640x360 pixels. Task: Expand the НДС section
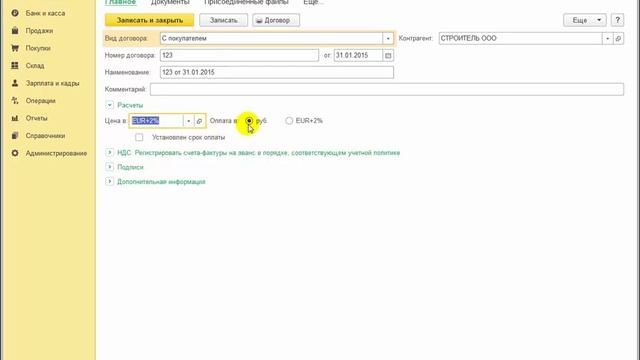tap(109, 153)
